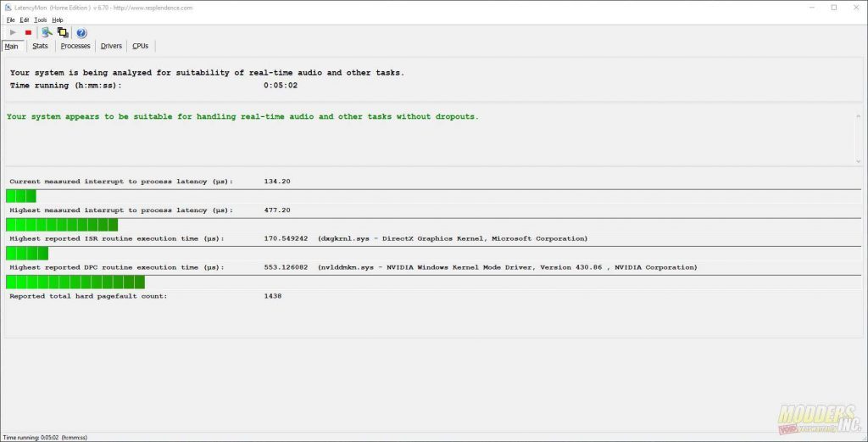Click the highest interrupt latency green bar
868x442 pixels.
[x=62, y=225]
